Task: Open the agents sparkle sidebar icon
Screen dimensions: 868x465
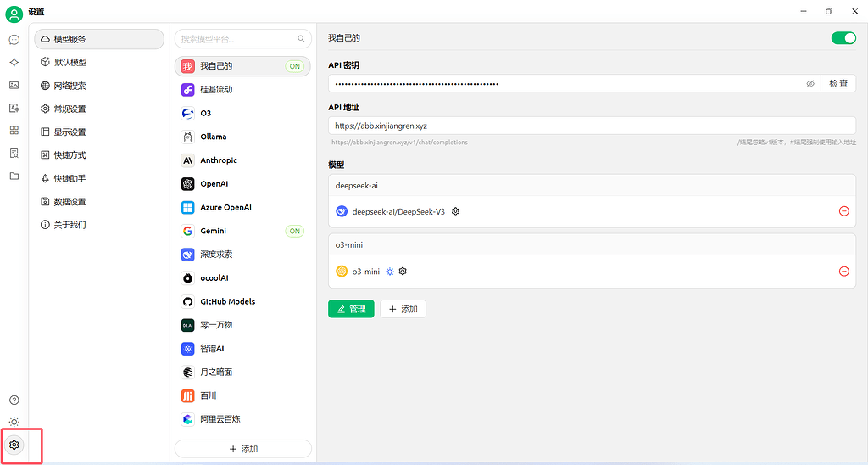Action: [x=14, y=63]
